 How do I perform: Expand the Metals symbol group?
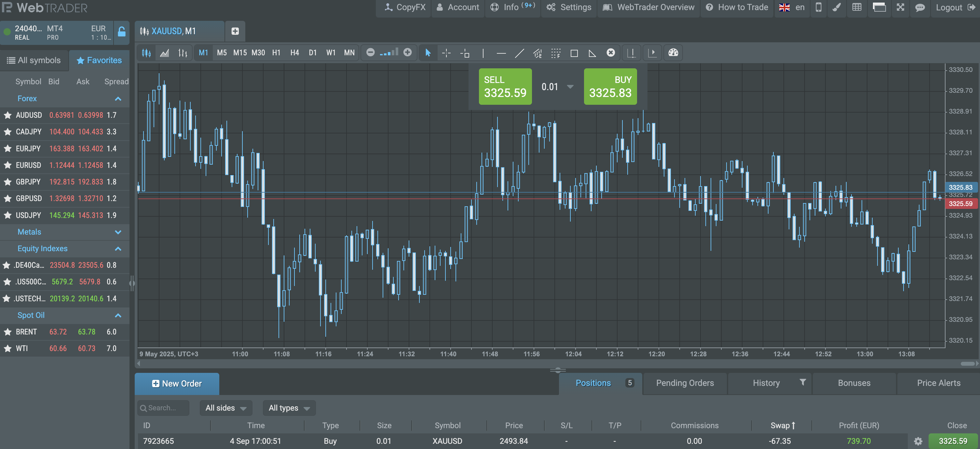(118, 232)
